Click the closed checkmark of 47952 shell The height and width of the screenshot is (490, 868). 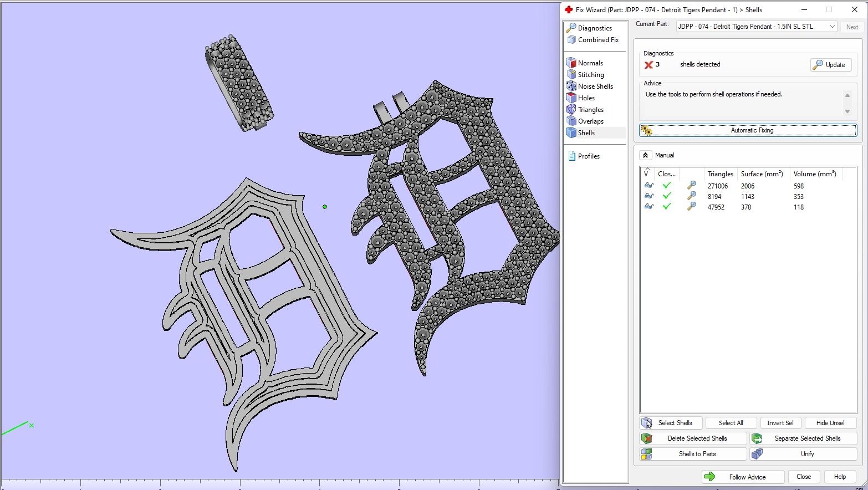click(x=667, y=207)
